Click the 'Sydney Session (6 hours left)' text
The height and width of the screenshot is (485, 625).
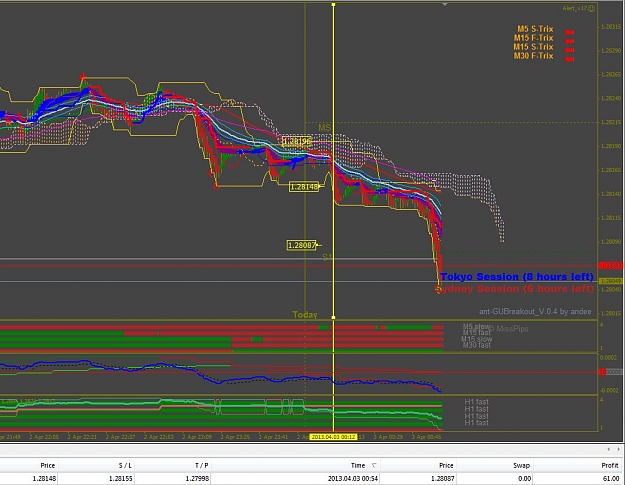click(x=514, y=289)
